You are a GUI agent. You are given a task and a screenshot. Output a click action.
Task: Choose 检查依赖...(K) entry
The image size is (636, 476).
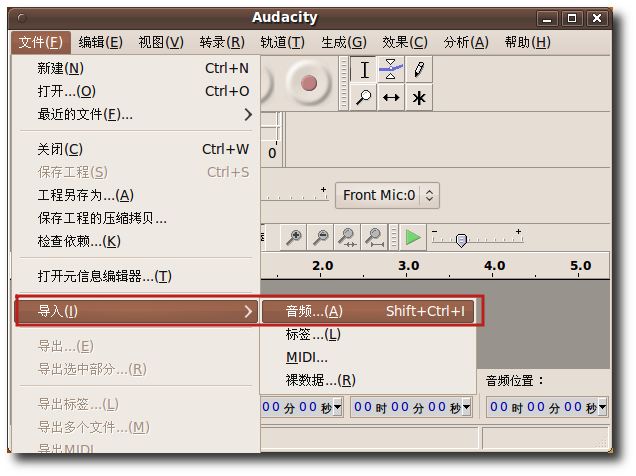pos(136,242)
